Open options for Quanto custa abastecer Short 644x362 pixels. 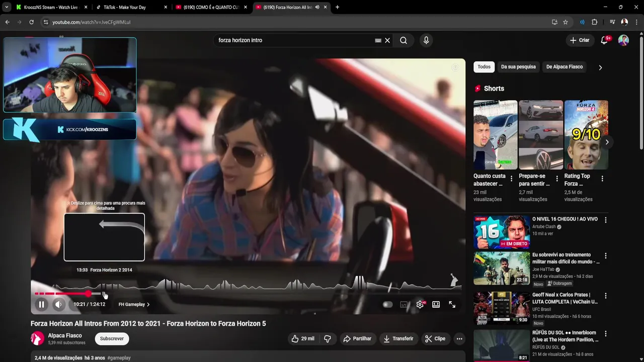tap(511, 178)
